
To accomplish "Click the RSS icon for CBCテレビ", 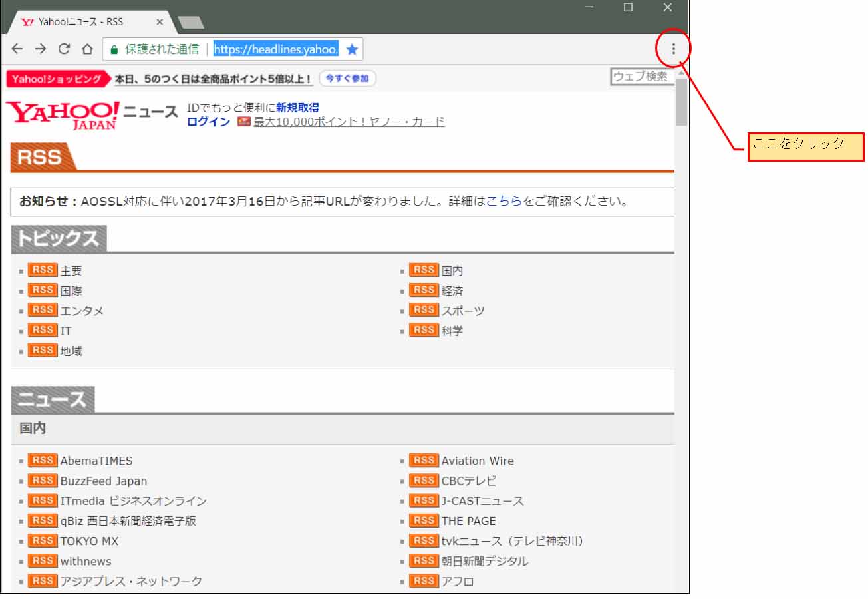I will tap(424, 480).
